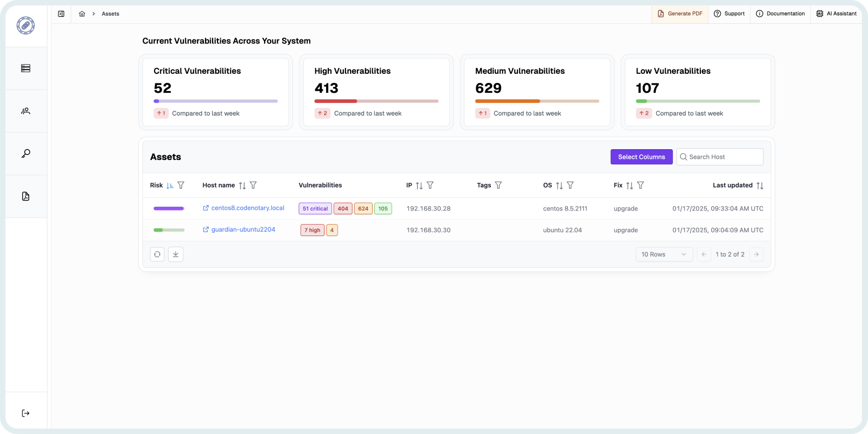Image resolution: width=868 pixels, height=434 pixels.
Task: Sort by Host name
Action: [242, 186]
